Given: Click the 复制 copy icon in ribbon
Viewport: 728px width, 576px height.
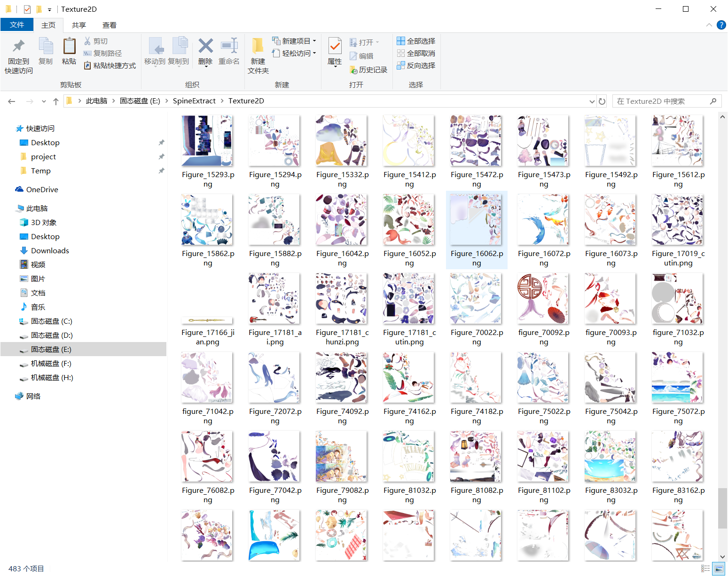Looking at the screenshot, I should tap(46, 46).
